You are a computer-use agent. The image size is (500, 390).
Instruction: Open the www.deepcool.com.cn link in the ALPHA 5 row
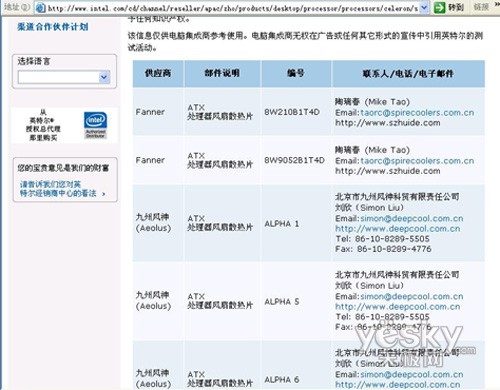(x=398, y=307)
